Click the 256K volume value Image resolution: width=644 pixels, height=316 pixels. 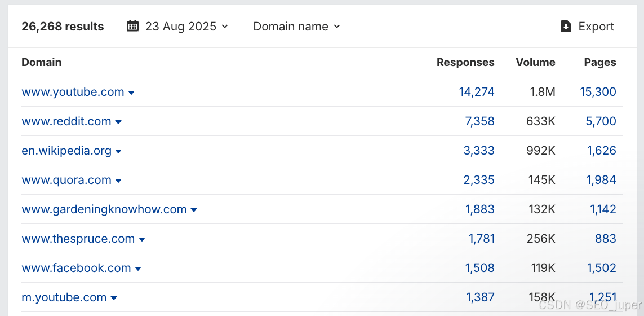[x=541, y=239]
